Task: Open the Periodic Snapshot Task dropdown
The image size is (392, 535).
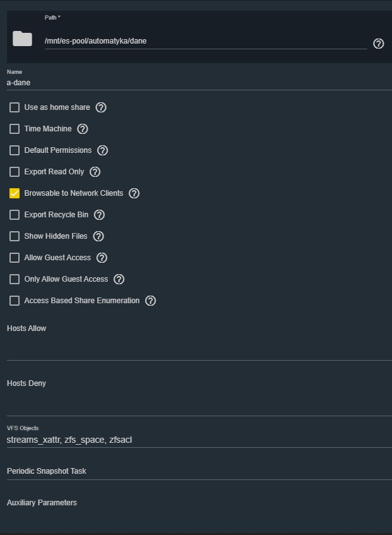Action: point(199,471)
